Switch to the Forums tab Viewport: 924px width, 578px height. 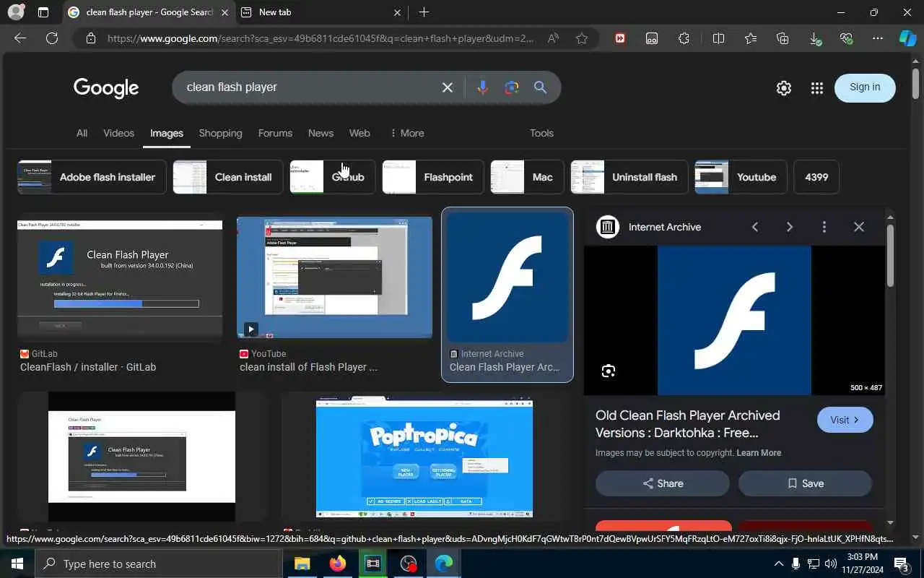[x=275, y=133]
